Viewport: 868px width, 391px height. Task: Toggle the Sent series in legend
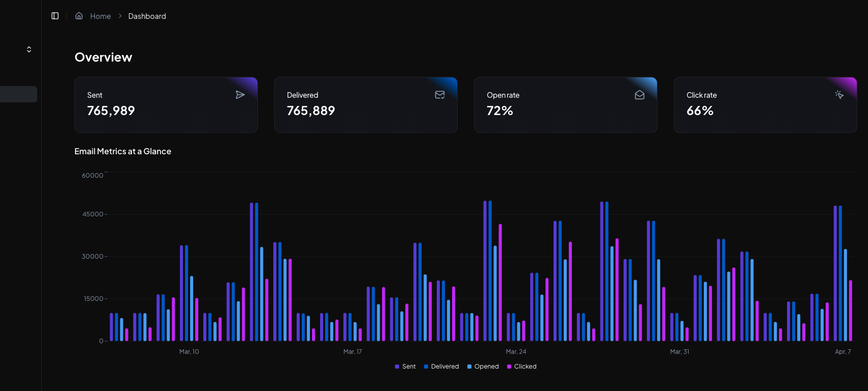click(405, 367)
